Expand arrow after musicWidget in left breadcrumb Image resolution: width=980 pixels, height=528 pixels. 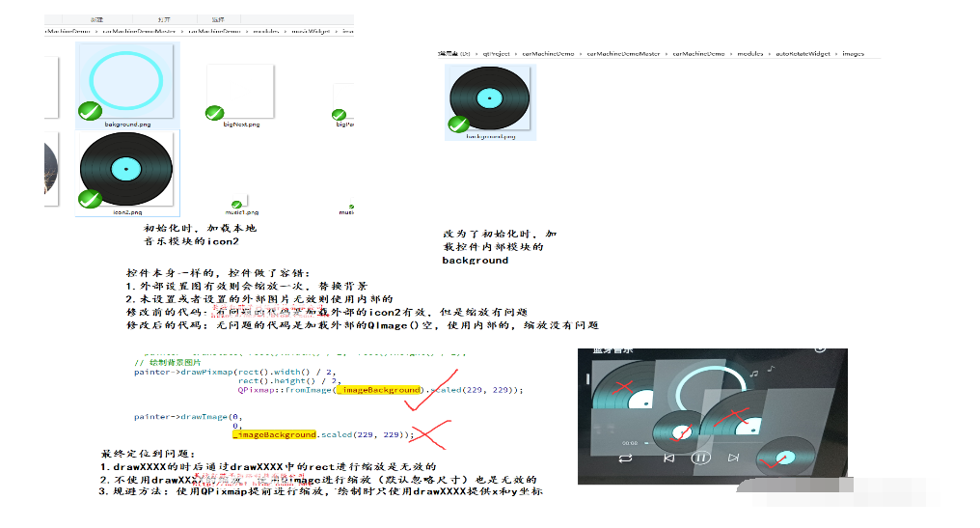tap(337, 31)
